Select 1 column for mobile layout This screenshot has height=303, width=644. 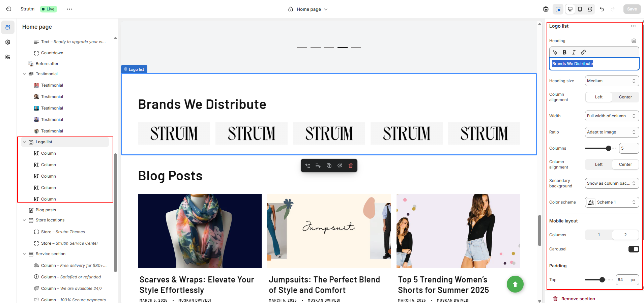[599, 235]
